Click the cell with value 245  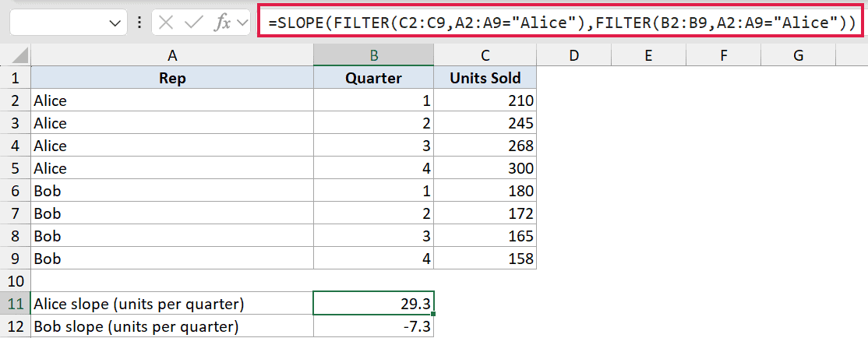(485, 123)
